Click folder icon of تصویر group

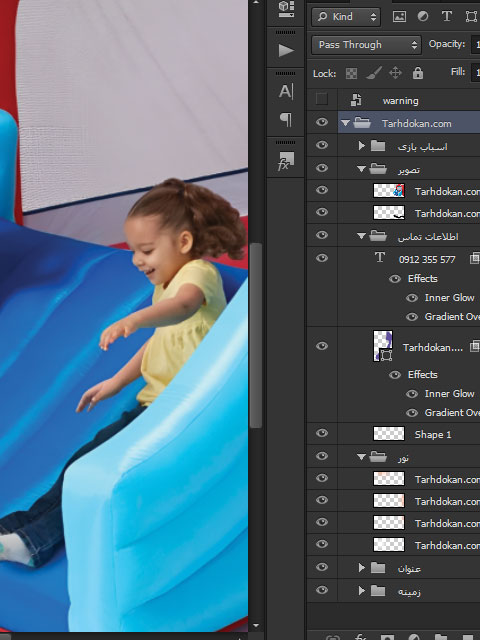378,168
